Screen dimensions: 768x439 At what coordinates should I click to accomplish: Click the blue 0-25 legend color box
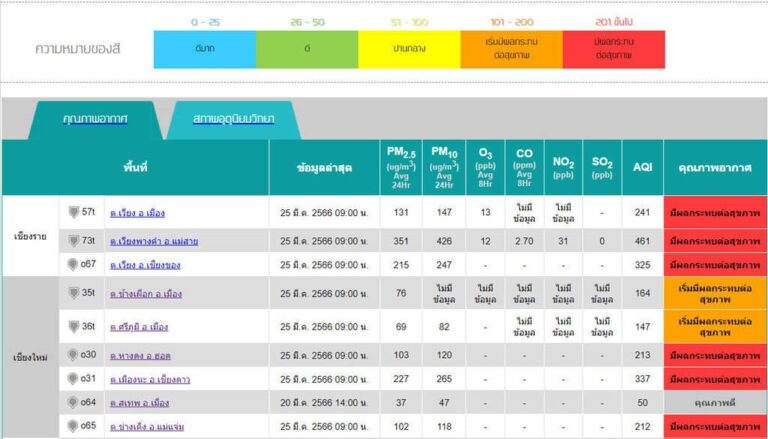pos(205,49)
